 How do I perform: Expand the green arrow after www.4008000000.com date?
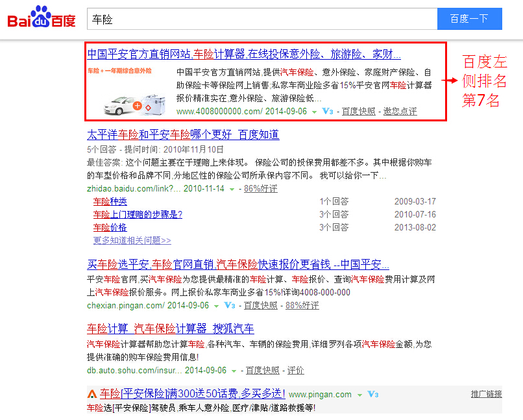[x=314, y=112]
